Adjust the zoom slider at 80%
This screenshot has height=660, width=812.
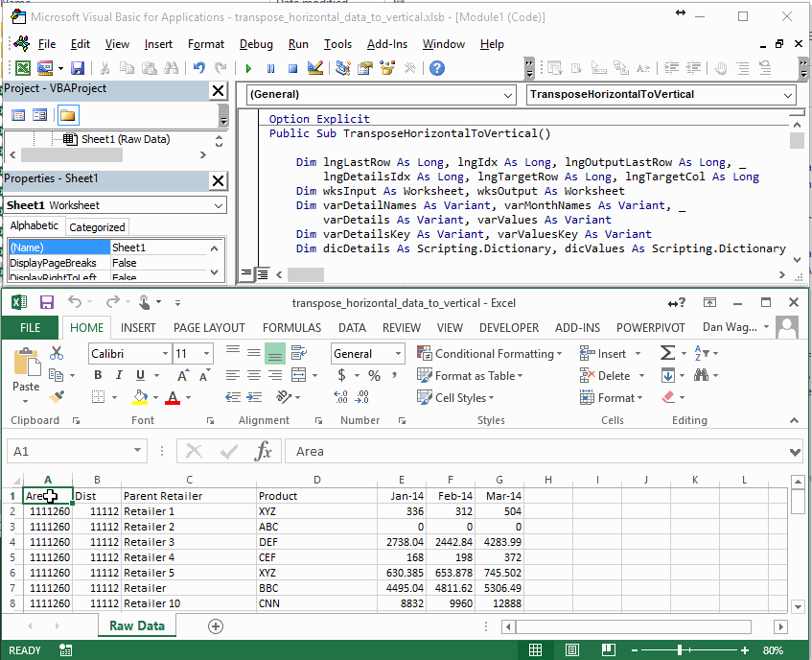tap(680, 649)
